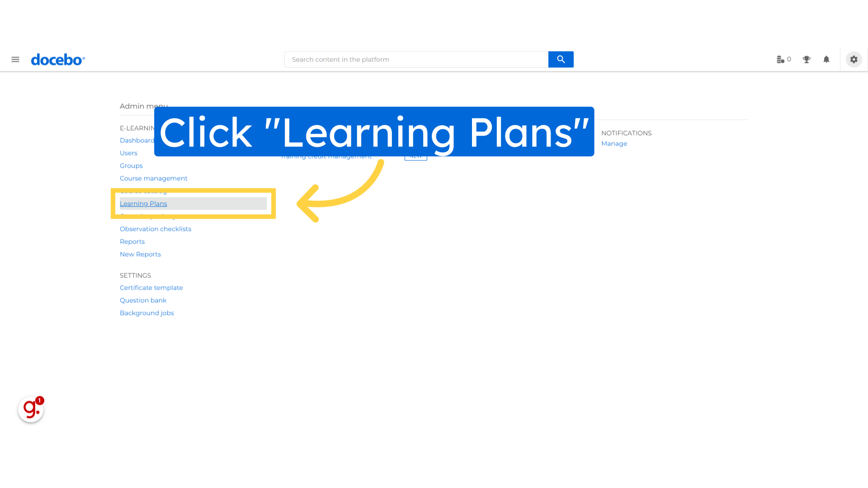
Task: Click the Docebo logo icon
Action: click(58, 59)
